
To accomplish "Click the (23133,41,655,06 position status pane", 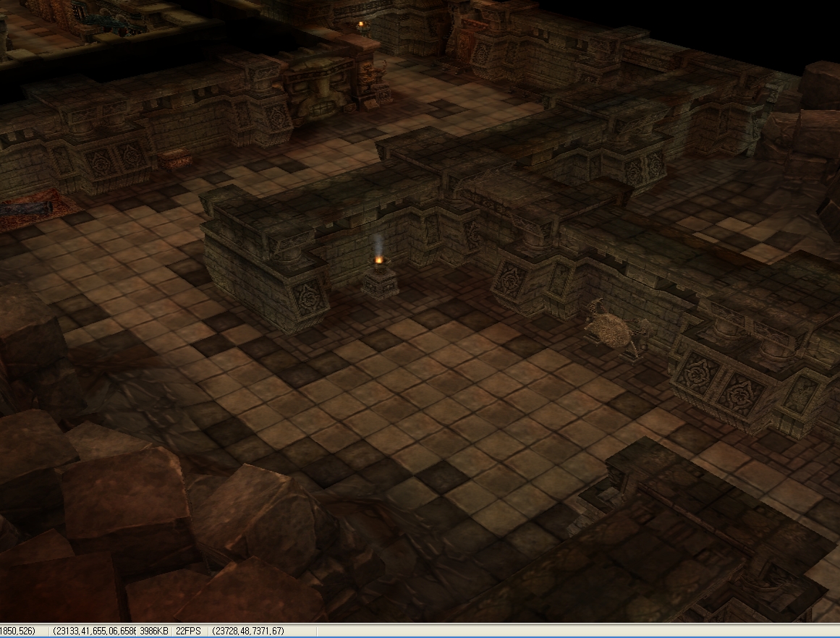I will click(93, 631).
